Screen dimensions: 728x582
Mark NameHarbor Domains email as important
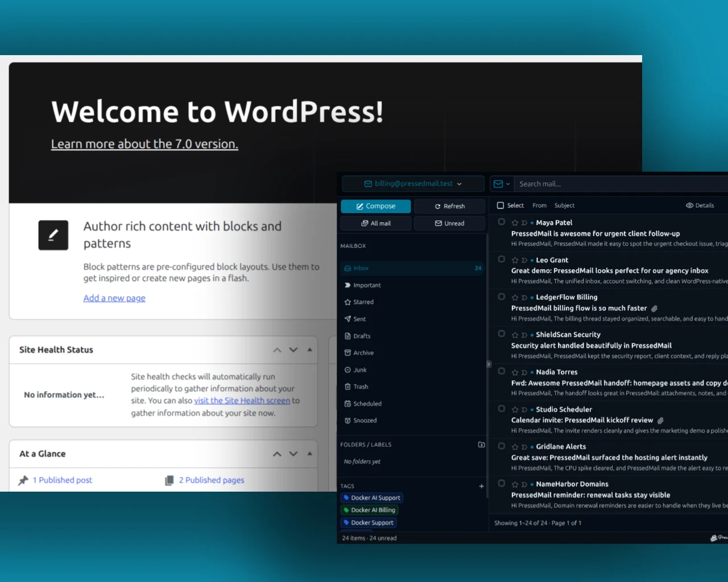pyautogui.click(x=524, y=484)
